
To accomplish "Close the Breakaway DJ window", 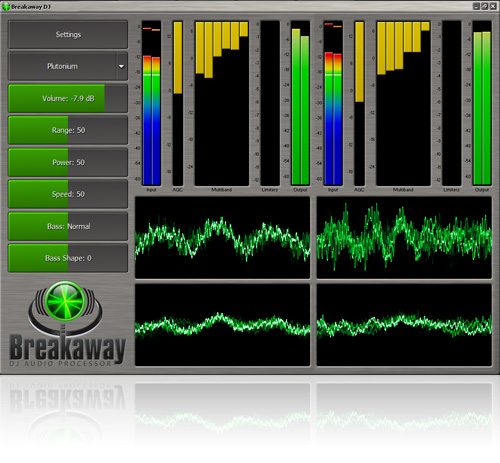I will coord(493,6).
